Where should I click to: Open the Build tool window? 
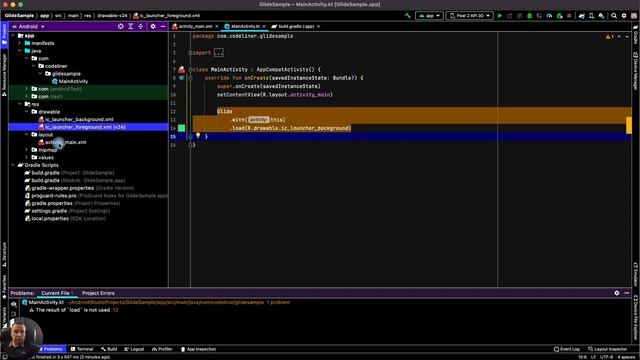pyautogui.click(x=109, y=349)
